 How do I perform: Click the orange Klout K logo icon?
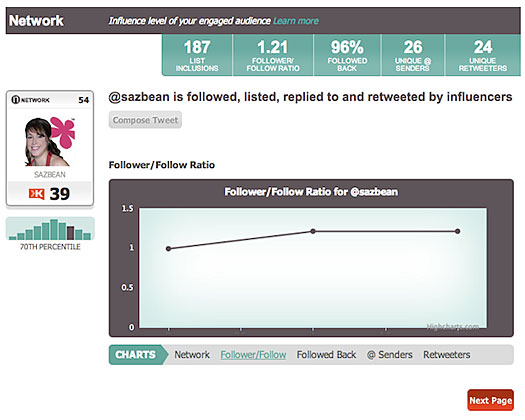pos(36,194)
